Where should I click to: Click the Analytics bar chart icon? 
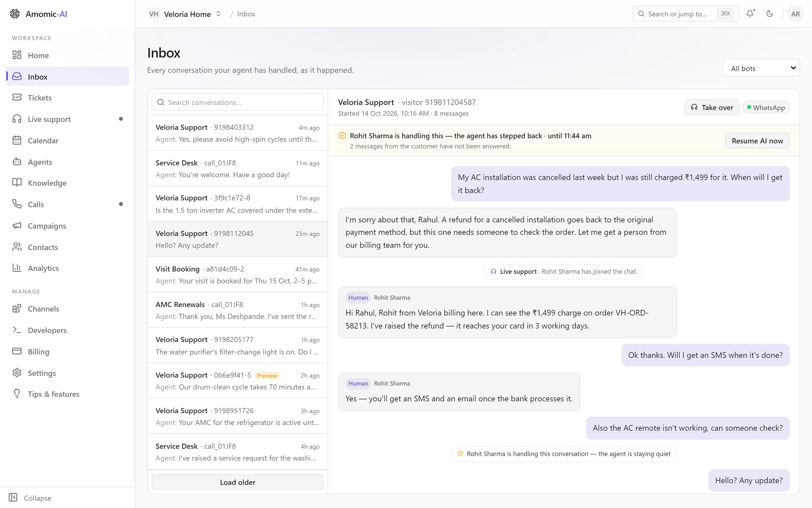[17, 268]
